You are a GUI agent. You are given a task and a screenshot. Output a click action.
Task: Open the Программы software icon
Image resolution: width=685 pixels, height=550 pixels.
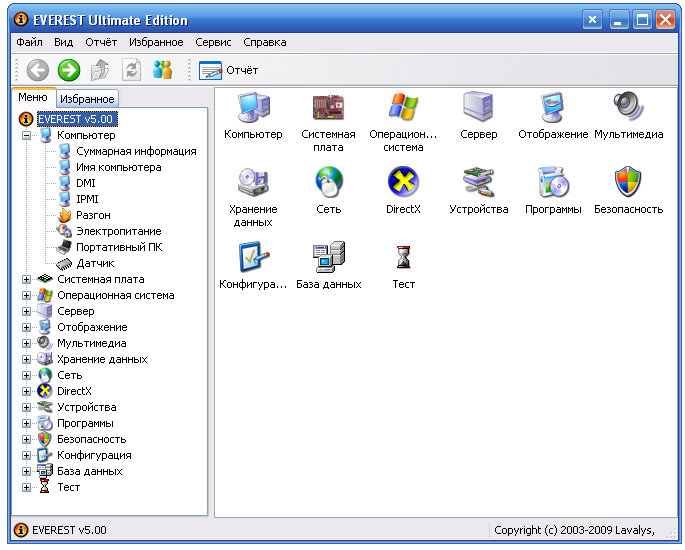[553, 182]
